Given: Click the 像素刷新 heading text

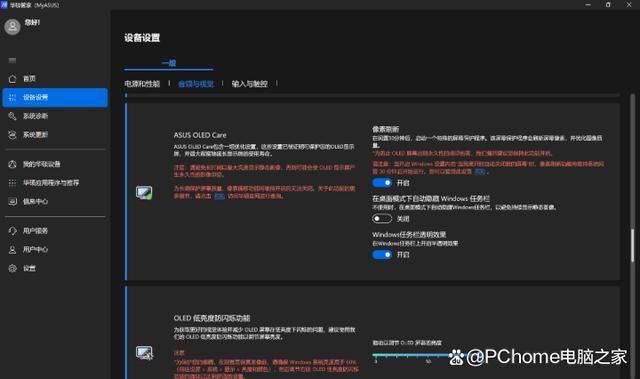Looking at the screenshot, I should (x=385, y=129).
